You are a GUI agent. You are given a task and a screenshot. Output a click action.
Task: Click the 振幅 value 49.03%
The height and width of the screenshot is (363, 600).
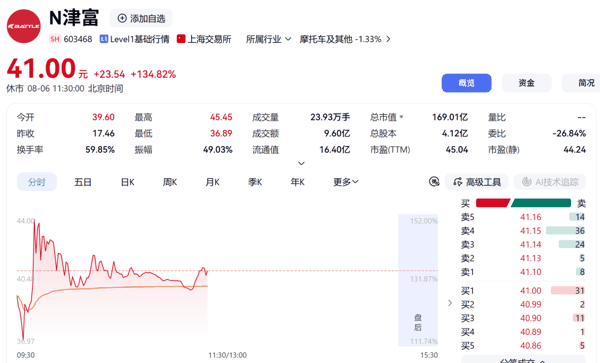(218, 150)
